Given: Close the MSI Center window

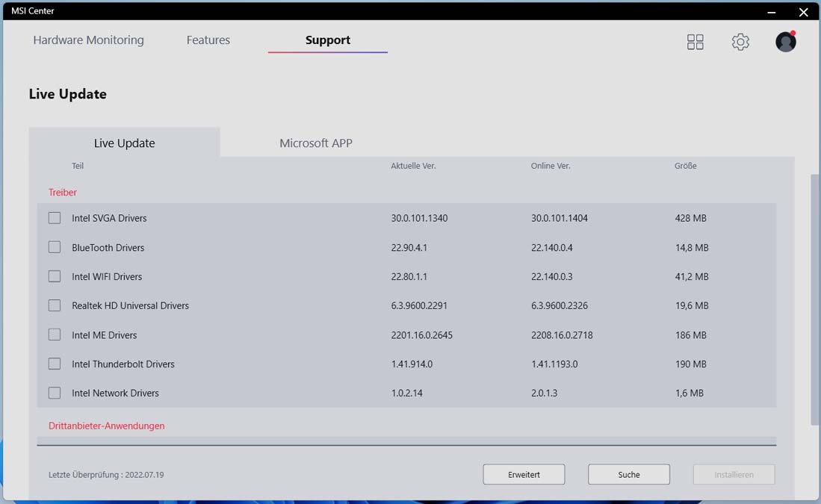Looking at the screenshot, I should tap(803, 12).
